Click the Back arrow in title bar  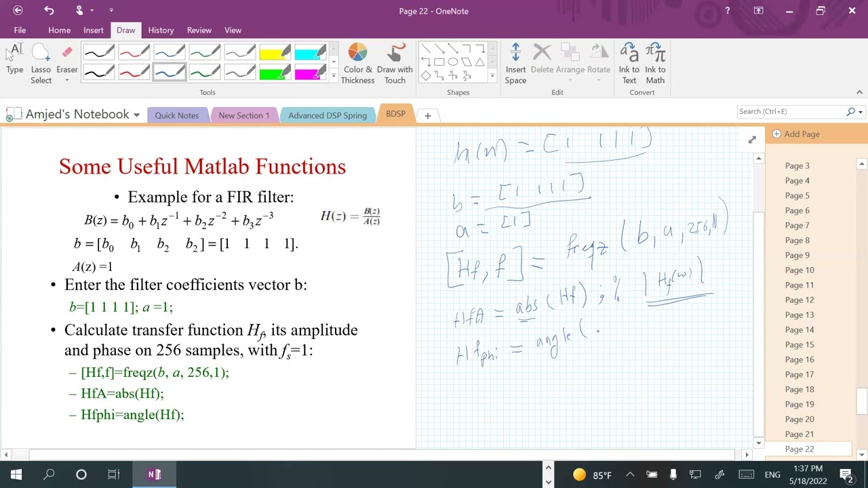point(18,10)
